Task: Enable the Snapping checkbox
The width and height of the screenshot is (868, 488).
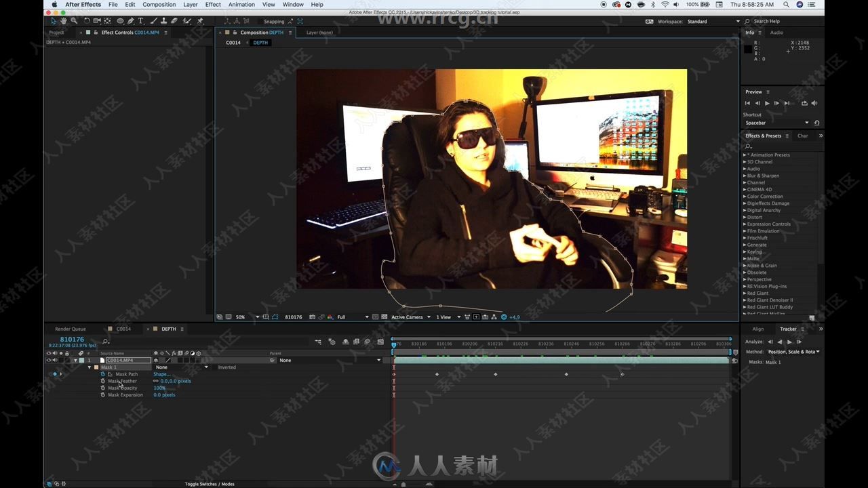Action: (261, 22)
